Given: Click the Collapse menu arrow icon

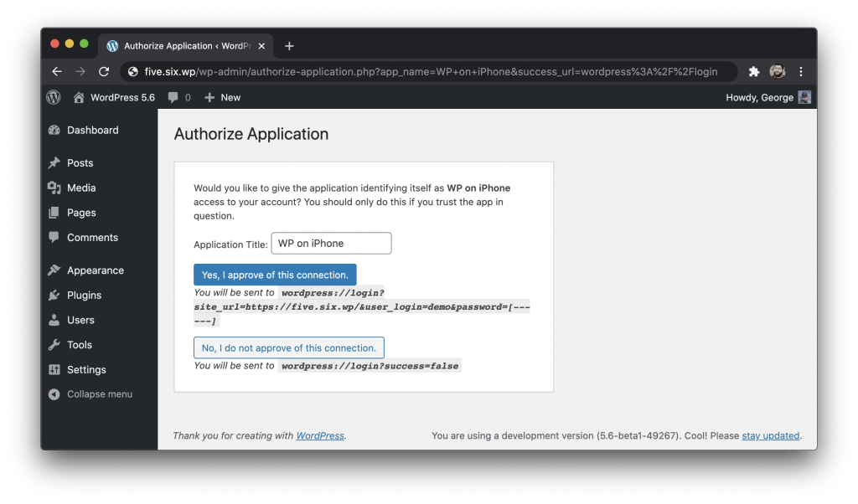Looking at the screenshot, I should pos(54,394).
